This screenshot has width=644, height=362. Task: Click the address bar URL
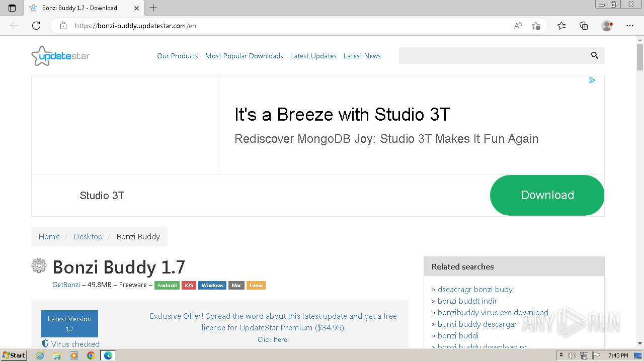point(135,26)
